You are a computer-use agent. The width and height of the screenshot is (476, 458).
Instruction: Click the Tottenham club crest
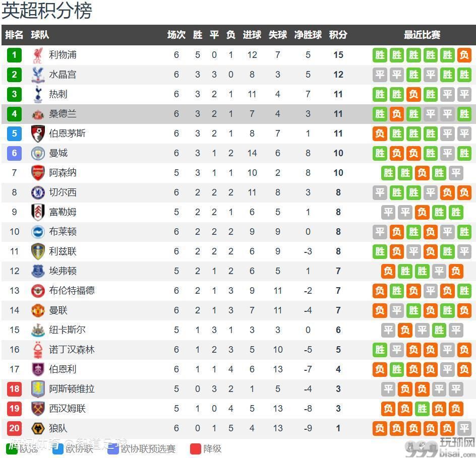pyautogui.click(x=38, y=94)
